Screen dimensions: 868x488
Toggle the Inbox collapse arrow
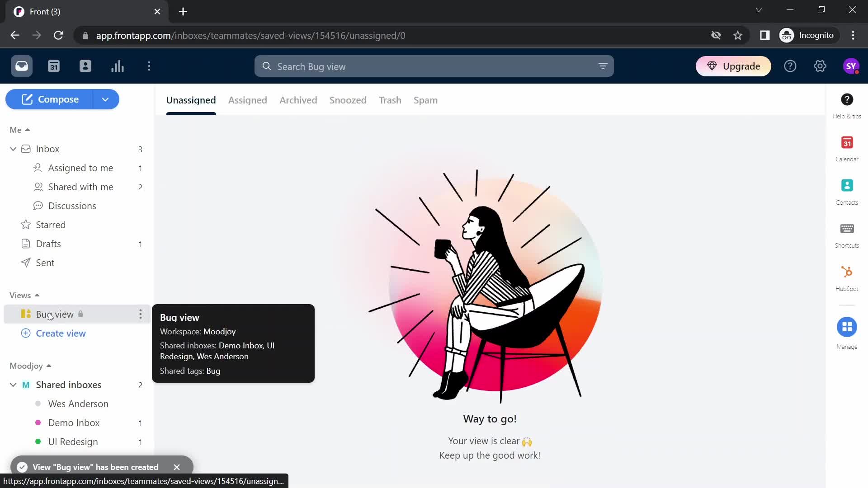tap(13, 148)
